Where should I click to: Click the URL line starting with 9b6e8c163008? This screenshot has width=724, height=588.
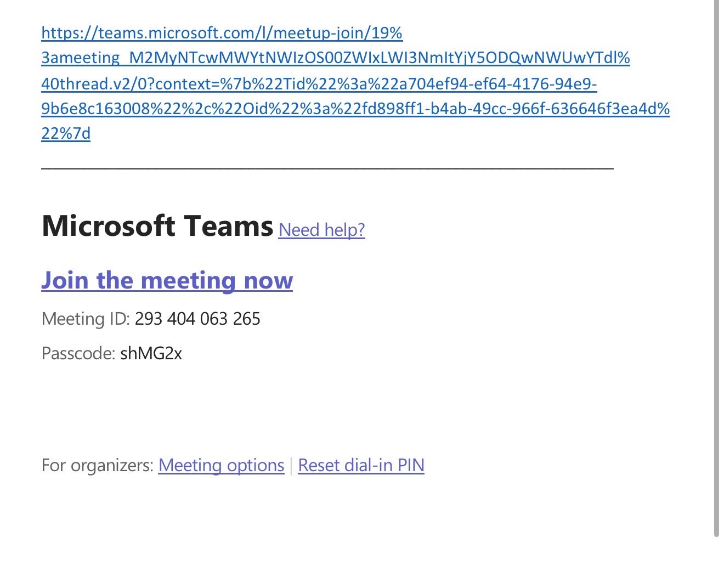click(355, 109)
